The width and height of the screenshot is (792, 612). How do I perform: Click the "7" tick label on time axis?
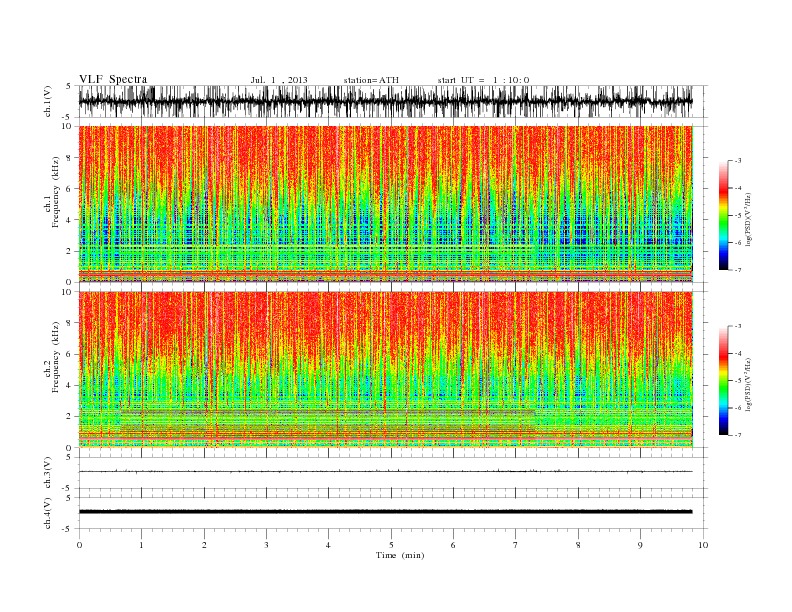point(516,545)
